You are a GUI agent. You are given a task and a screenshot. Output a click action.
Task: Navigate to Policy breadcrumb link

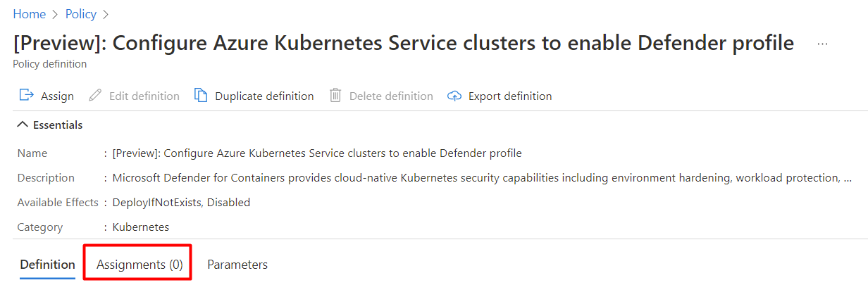[81, 14]
